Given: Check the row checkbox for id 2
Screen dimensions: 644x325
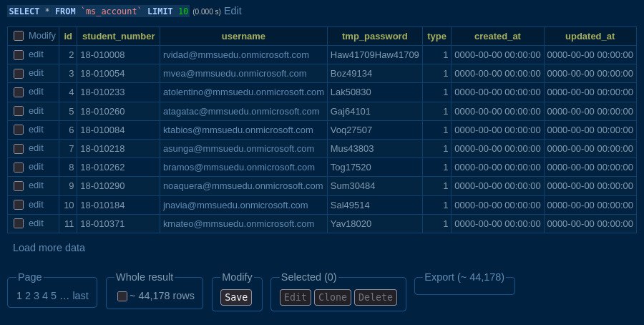Looking at the screenshot, I should point(19,54).
